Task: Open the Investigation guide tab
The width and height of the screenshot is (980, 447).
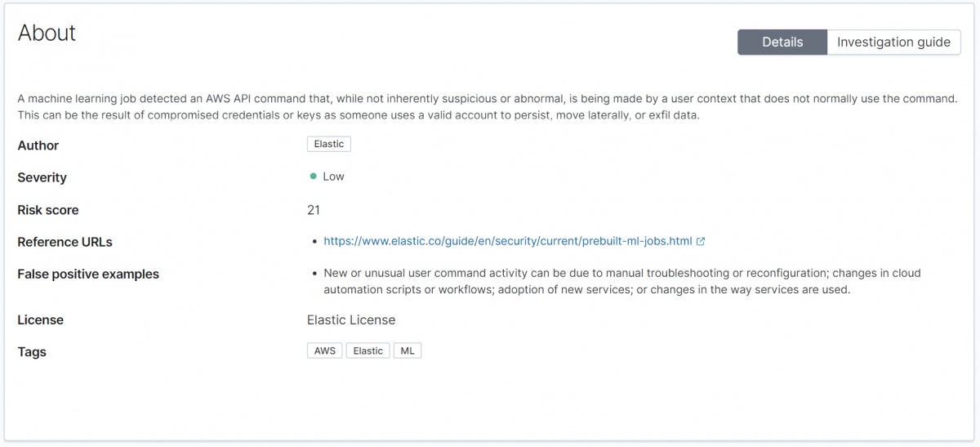Action: (893, 42)
